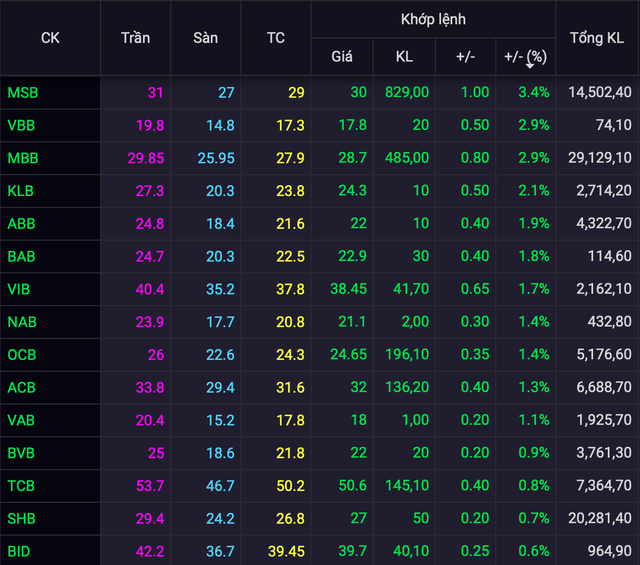This screenshot has width=640, height=565.
Task: Click VIB matched price 38.45
Action: click(348, 289)
